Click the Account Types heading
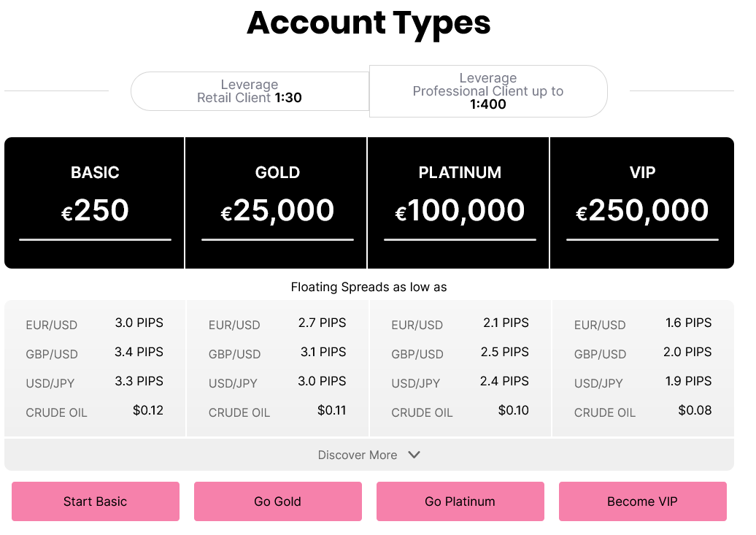The height and width of the screenshot is (535, 756). click(369, 23)
